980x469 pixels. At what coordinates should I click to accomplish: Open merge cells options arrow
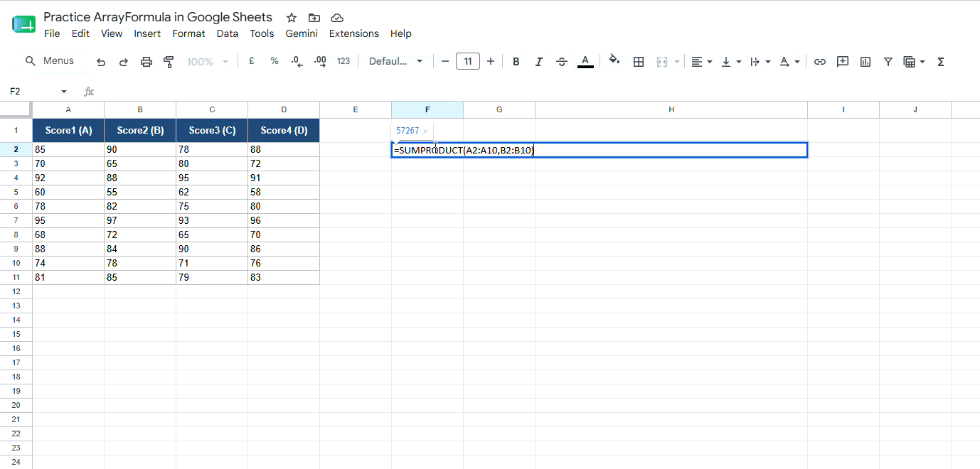676,62
